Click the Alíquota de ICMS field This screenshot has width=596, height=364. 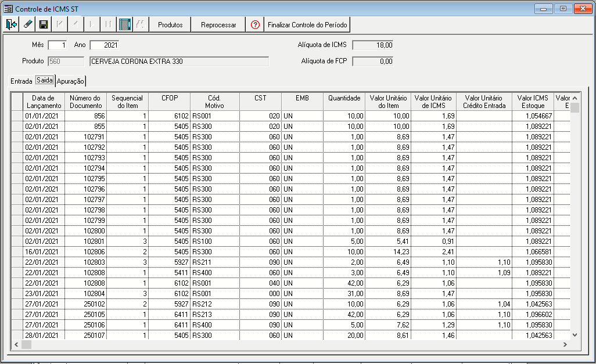point(372,45)
